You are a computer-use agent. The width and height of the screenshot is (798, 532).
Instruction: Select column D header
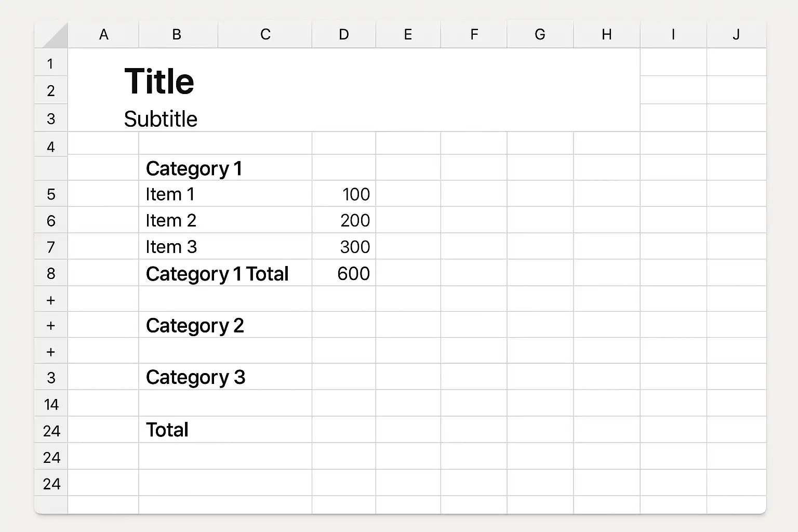tap(343, 34)
